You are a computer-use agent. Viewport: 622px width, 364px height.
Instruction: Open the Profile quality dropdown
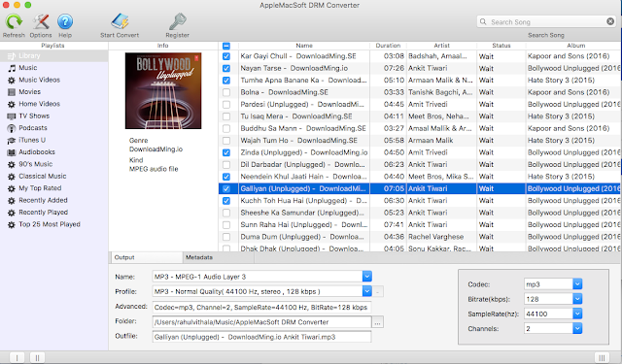point(367,291)
